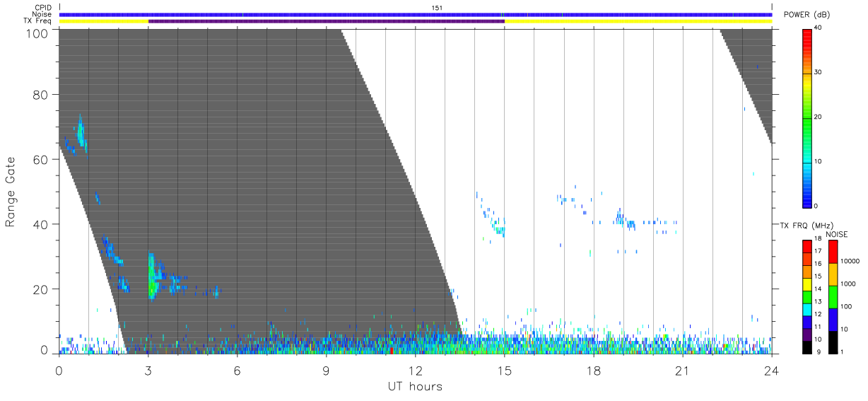
Task: Click the TX FRQ frequency color bar
Action: click(807, 296)
